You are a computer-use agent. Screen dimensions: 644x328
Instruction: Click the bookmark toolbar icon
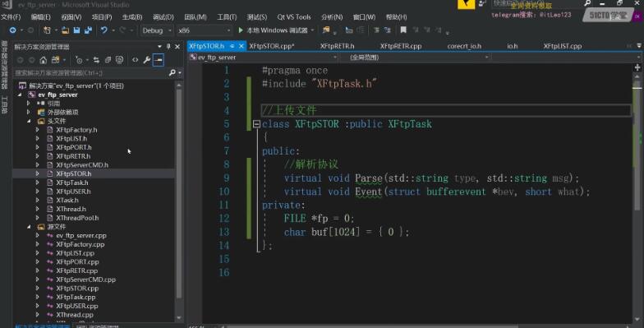point(403,30)
